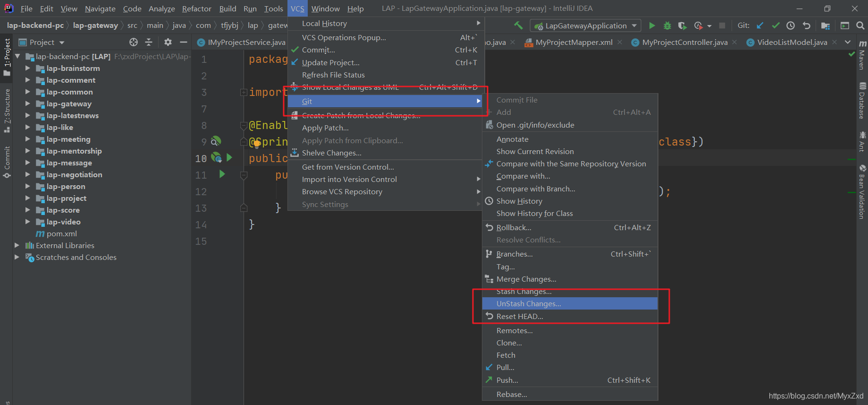Viewport: 868px width, 405px height.
Task: Select Pull in the Git submenu
Action: [x=570, y=367]
